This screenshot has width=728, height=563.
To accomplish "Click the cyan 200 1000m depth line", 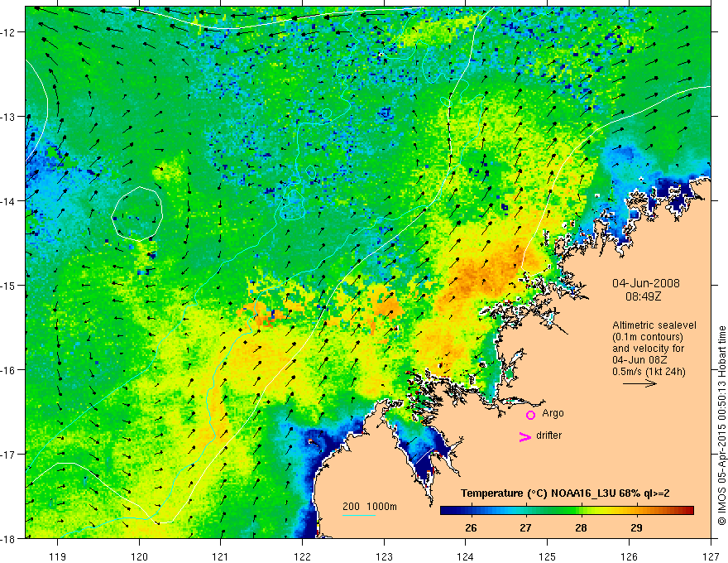I will (359, 515).
